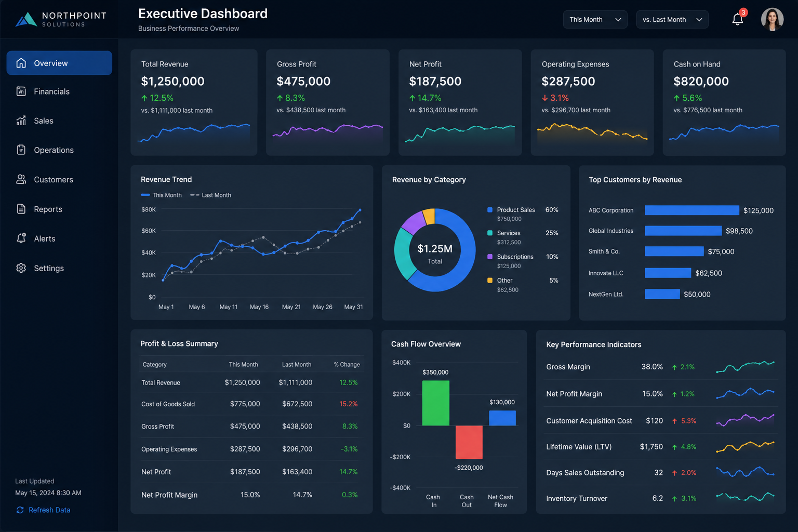The width and height of the screenshot is (798, 532).
Task: Click the $62,500 Innovate LLC amount
Action: [709, 273]
